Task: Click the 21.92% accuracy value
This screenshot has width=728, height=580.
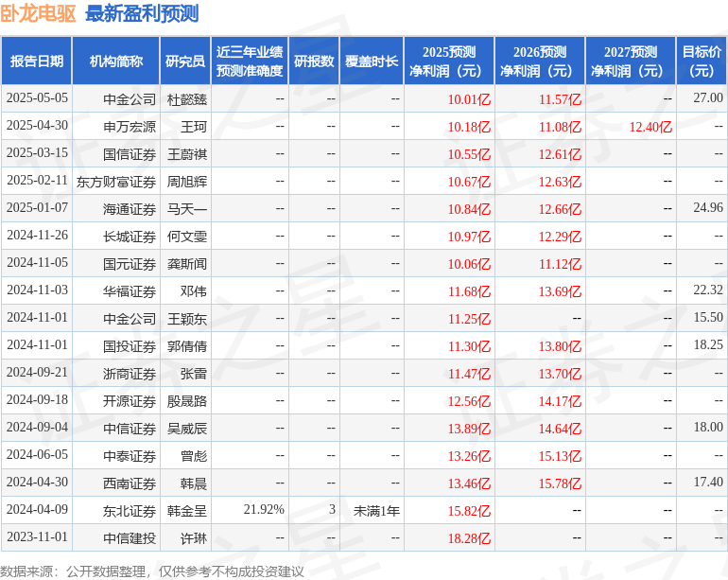Action: pos(264,509)
